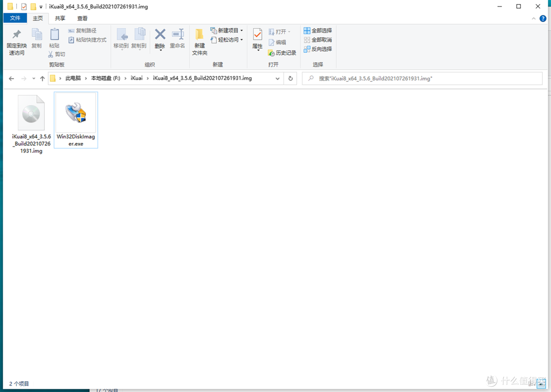Screen dimensions: 551x392
Task: Open Explorer help question mark
Action: coord(543,19)
